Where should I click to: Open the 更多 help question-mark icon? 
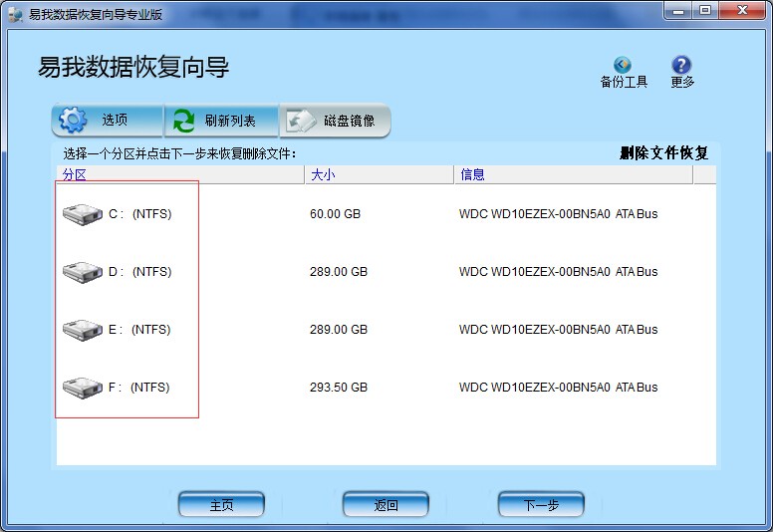click(x=681, y=65)
